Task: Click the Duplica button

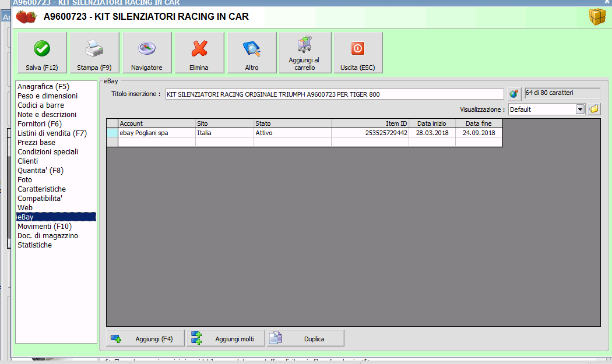Action: (x=305, y=338)
